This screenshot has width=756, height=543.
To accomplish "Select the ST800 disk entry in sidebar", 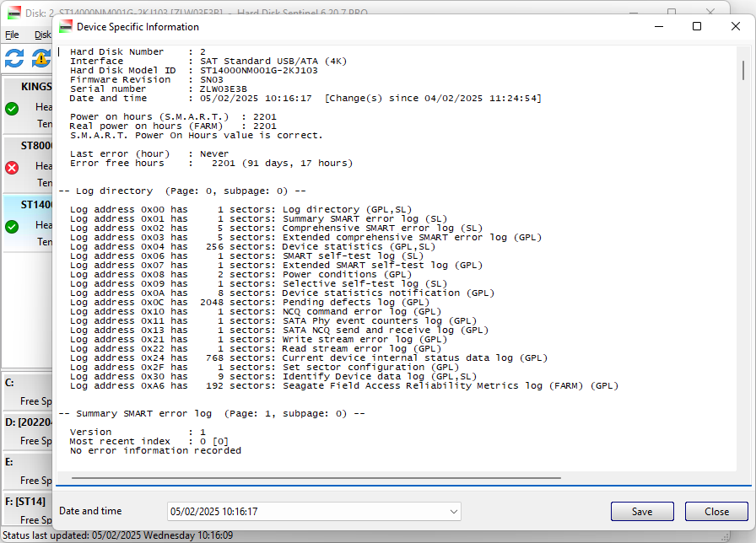I will (28, 164).
